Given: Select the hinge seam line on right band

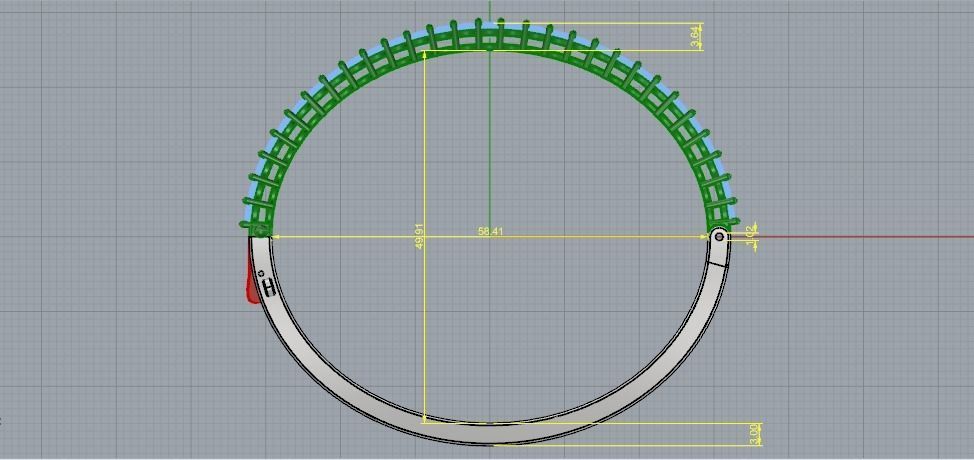Looking at the screenshot, I should [x=719, y=263].
